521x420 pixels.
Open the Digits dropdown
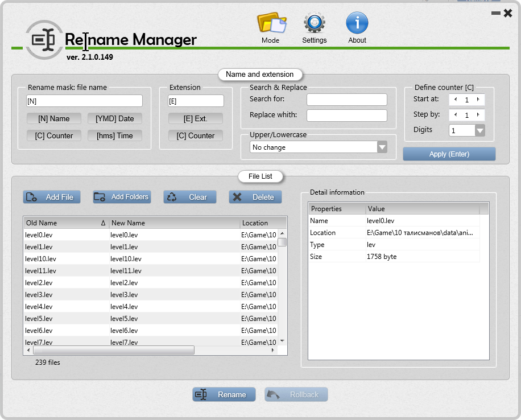point(479,130)
